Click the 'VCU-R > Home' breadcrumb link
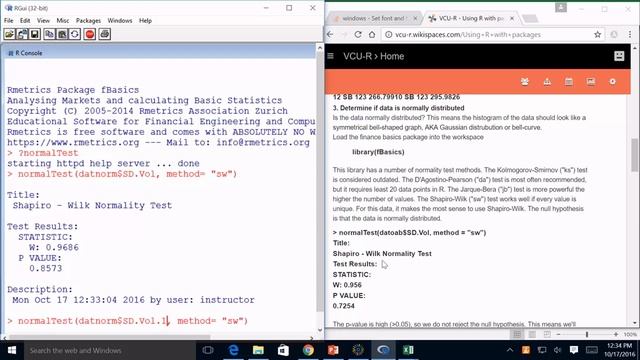The image size is (640, 360). click(373, 56)
